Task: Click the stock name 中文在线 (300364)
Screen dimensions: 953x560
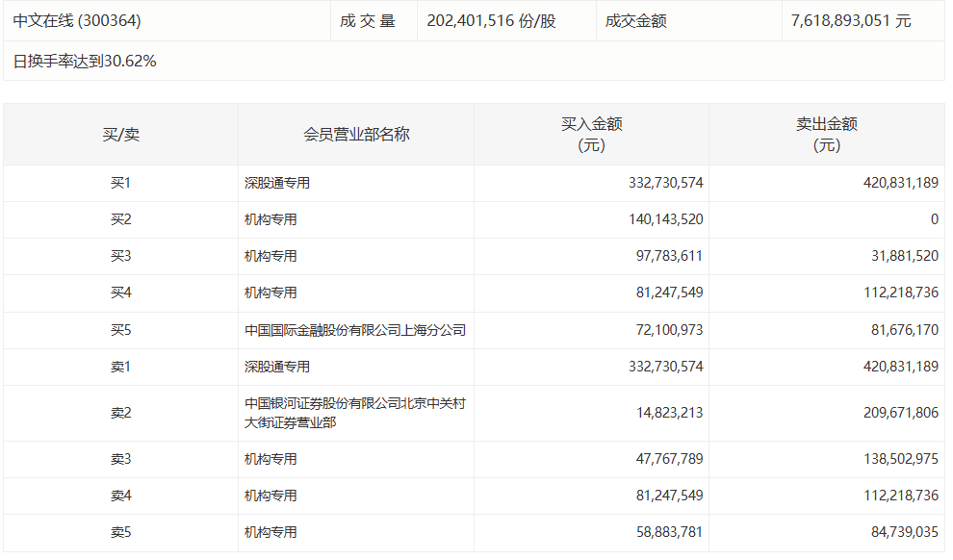Action: click(x=70, y=20)
